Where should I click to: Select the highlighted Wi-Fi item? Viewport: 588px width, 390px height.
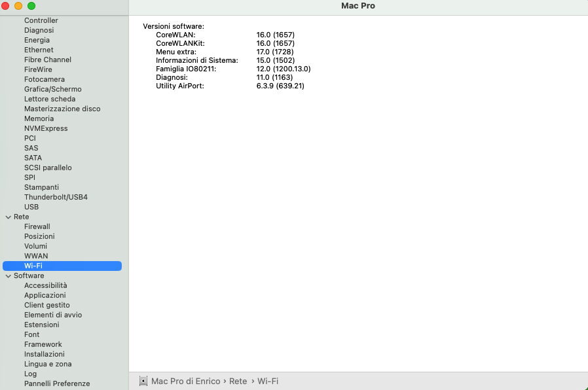[62, 266]
